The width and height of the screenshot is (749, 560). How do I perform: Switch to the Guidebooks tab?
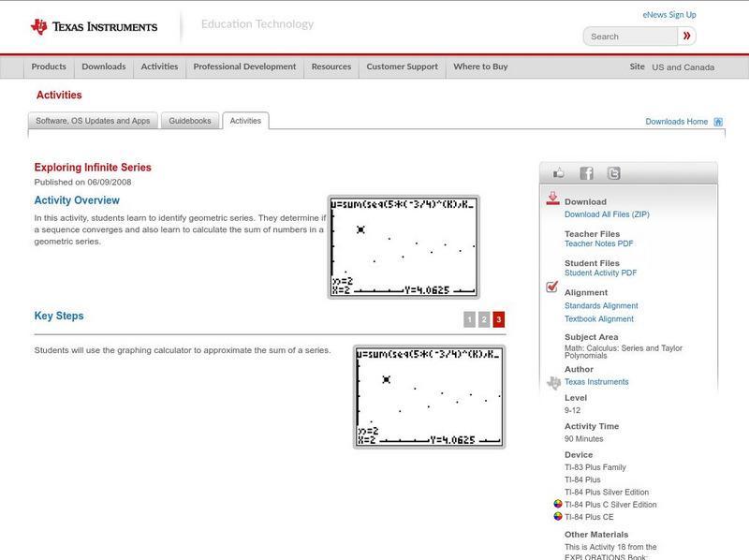click(190, 121)
